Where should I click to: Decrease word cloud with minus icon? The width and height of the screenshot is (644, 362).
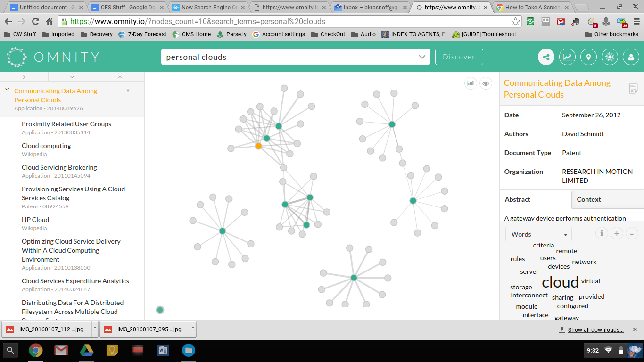(632, 233)
